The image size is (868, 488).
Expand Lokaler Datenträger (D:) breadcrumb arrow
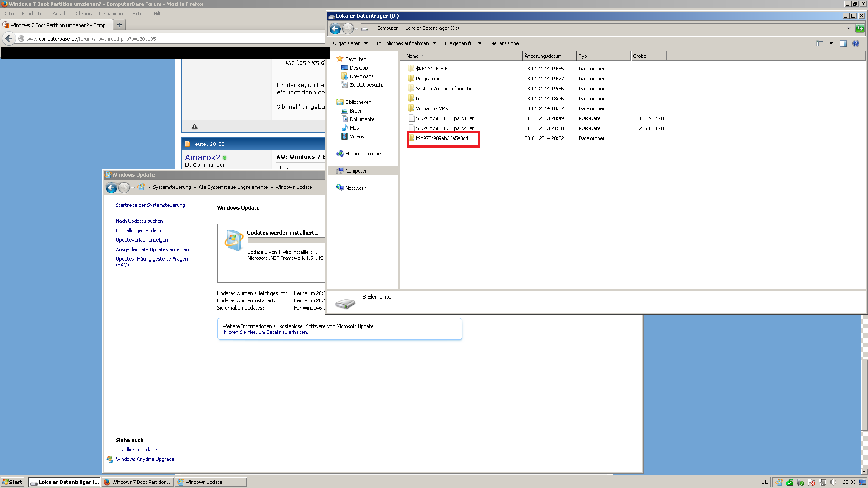pyautogui.click(x=463, y=28)
